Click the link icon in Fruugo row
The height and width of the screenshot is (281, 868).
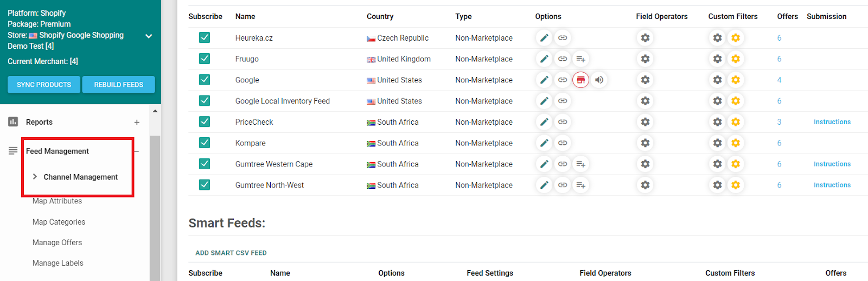click(x=563, y=59)
